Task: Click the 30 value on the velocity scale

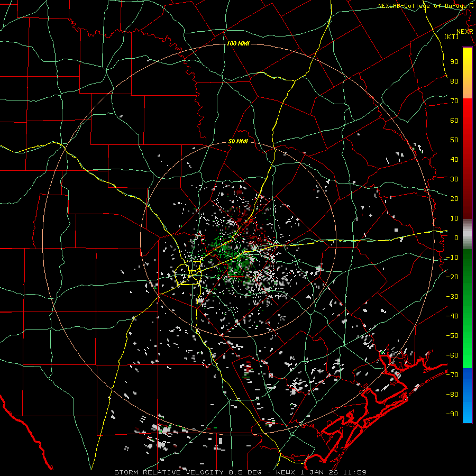Action: 454,179
